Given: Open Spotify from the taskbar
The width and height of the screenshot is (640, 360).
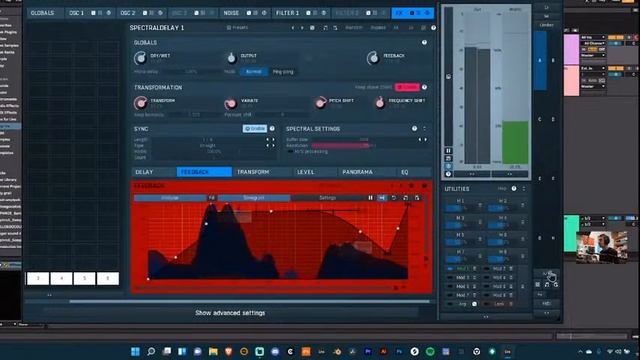Looking at the screenshot, I should (430, 351).
